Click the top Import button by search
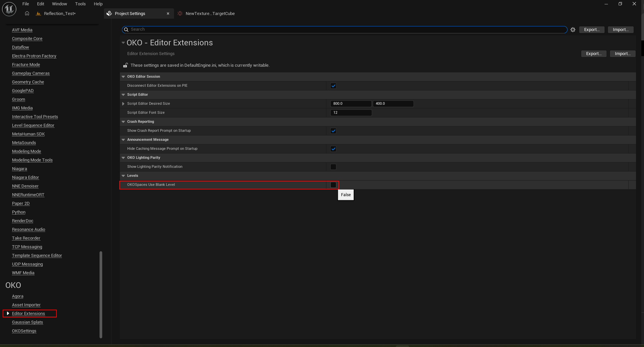This screenshot has width=644, height=347. [x=621, y=30]
